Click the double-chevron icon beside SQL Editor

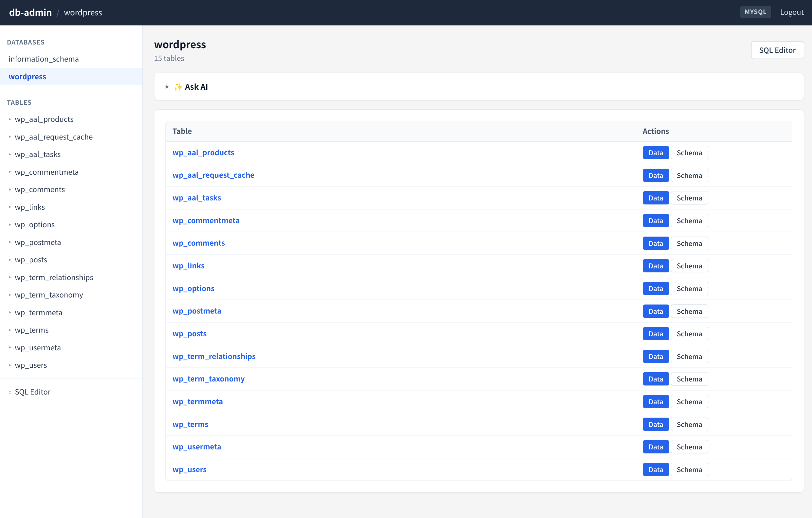coord(10,392)
